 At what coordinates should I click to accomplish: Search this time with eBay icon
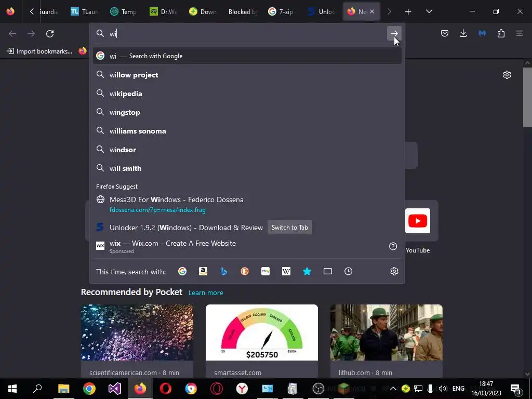click(265, 271)
